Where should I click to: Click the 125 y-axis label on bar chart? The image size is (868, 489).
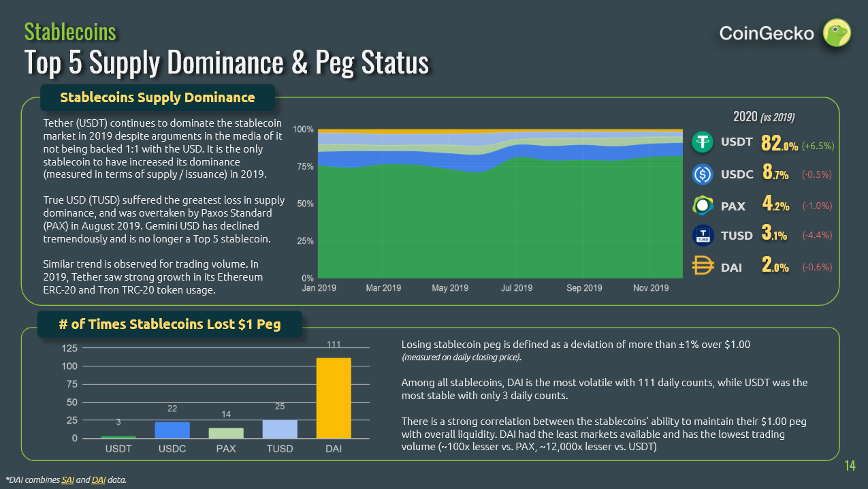point(71,348)
